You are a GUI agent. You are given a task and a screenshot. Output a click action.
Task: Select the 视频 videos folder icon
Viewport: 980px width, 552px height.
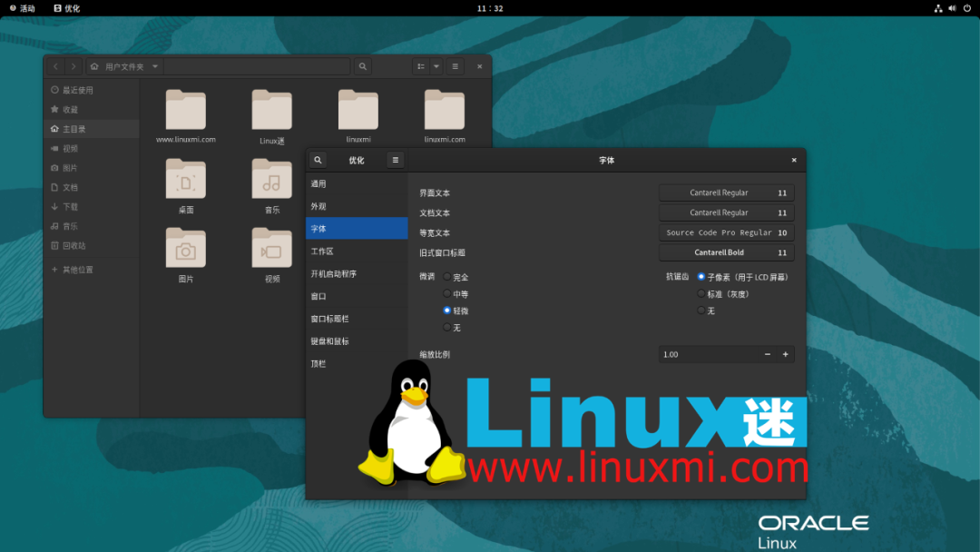(x=272, y=248)
